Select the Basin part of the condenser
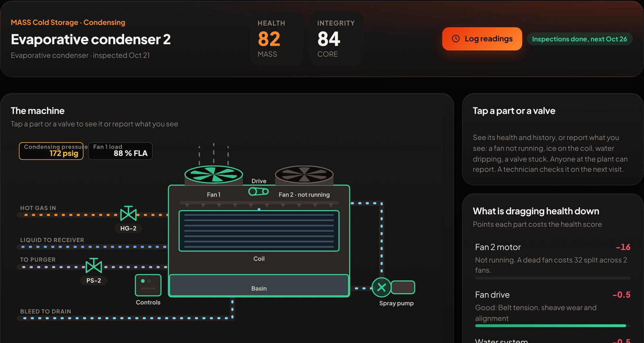The height and width of the screenshot is (343, 644). tap(259, 286)
